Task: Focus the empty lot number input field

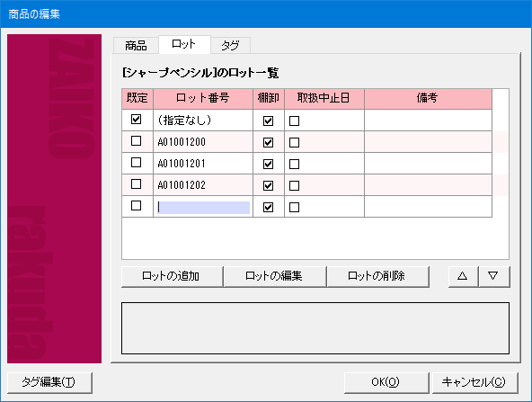Action: pos(204,208)
